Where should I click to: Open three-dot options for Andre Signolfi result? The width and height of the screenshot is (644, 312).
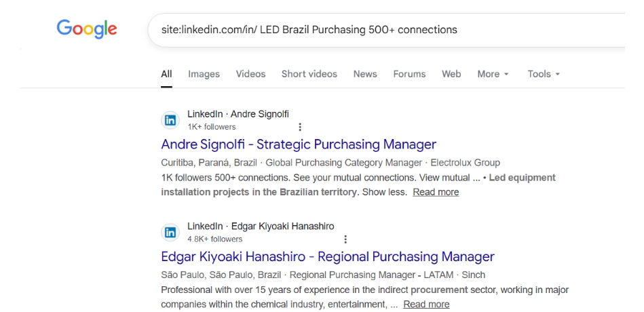point(300,127)
